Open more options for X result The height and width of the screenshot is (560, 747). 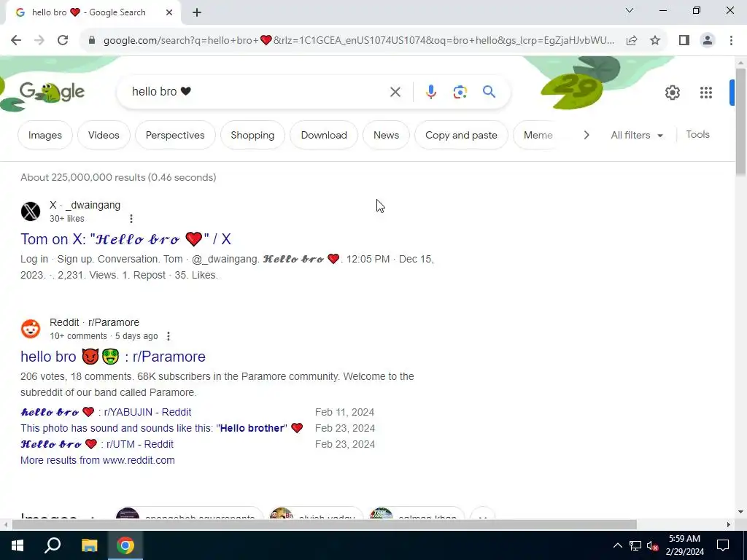(x=131, y=219)
